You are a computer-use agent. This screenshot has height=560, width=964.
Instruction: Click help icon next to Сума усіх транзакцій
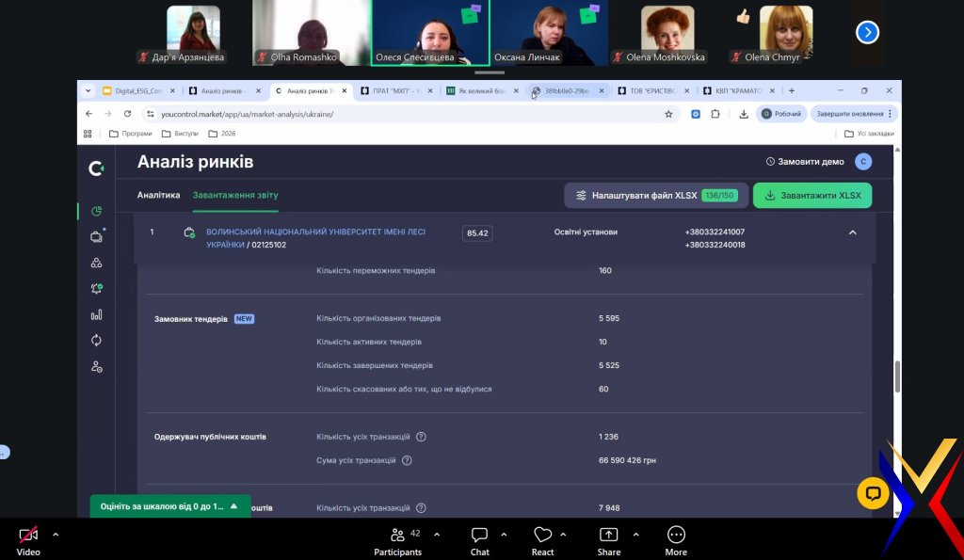tap(407, 461)
